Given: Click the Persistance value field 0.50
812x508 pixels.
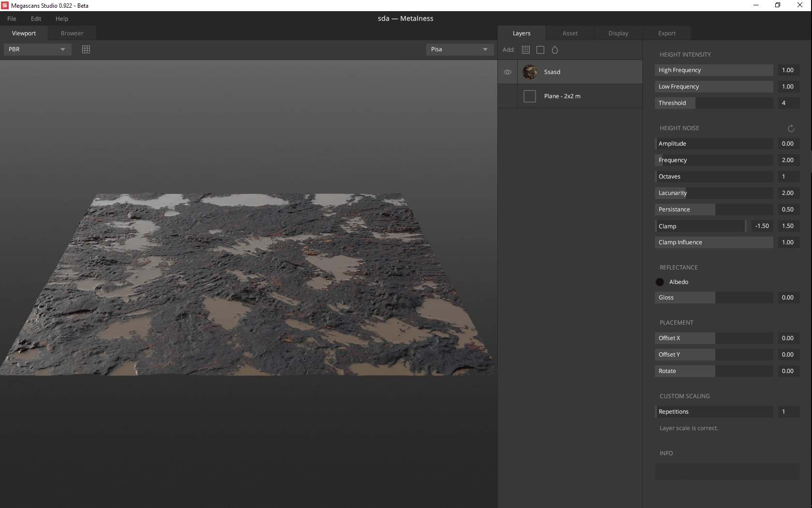Looking at the screenshot, I should pos(789,209).
